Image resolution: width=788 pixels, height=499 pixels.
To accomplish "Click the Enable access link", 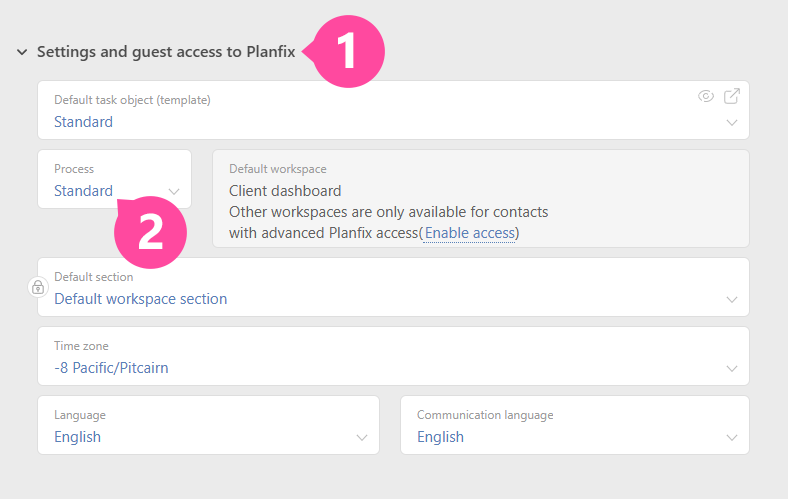I will [469, 233].
